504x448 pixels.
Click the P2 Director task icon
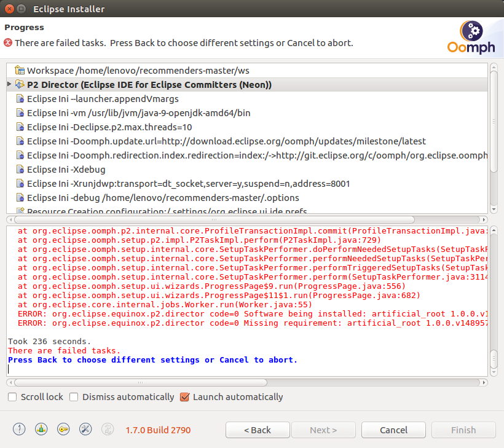point(20,84)
